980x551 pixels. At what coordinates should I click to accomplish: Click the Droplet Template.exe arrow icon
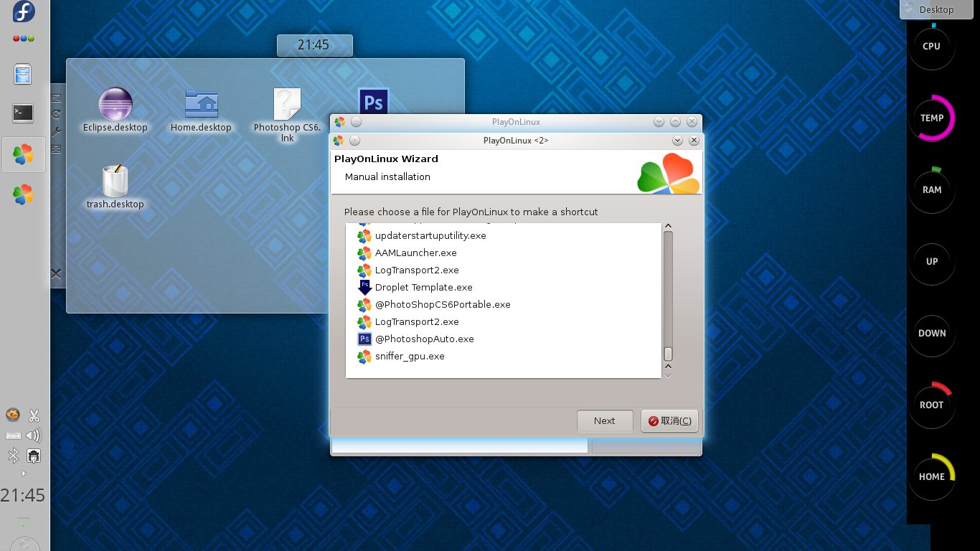(x=364, y=287)
